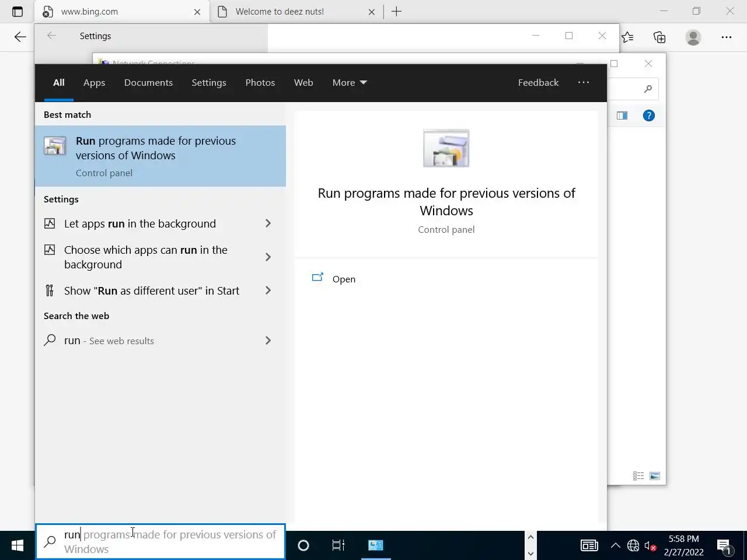Click tools icon beside Run as different user

pos(50,290)
